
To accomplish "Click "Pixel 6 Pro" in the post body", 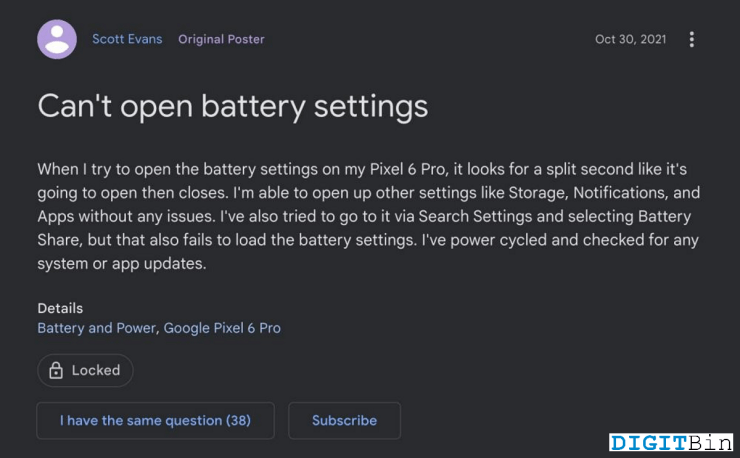I will pos(407,169).
